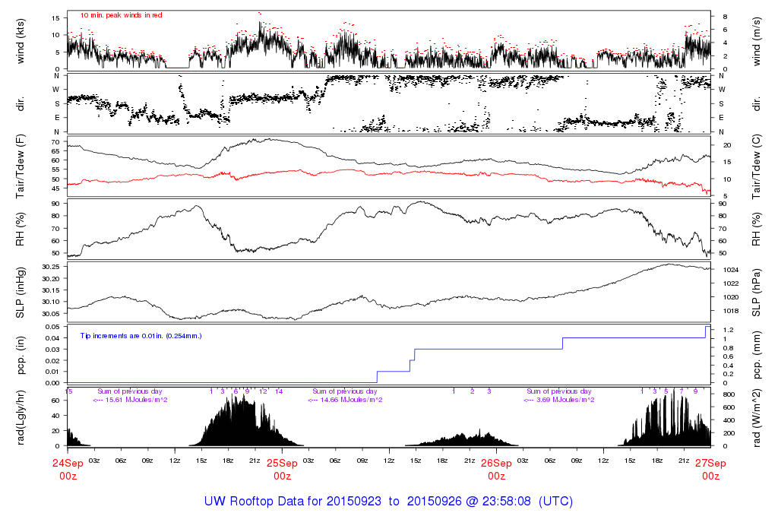Viewport: 778px width, 532px height.
Task: Click the 25Sep 00z date marker
Action: click(282, 469)
